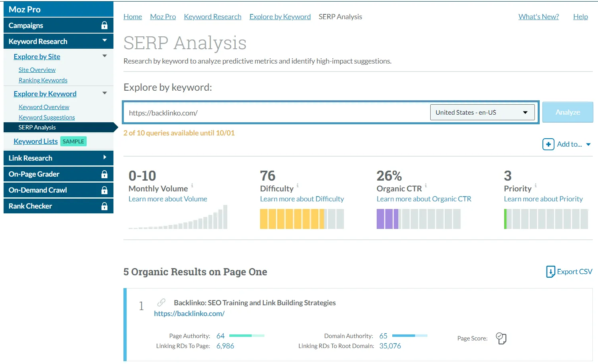
Task: Click the Page Score document icon
Action: click(501, 338)
